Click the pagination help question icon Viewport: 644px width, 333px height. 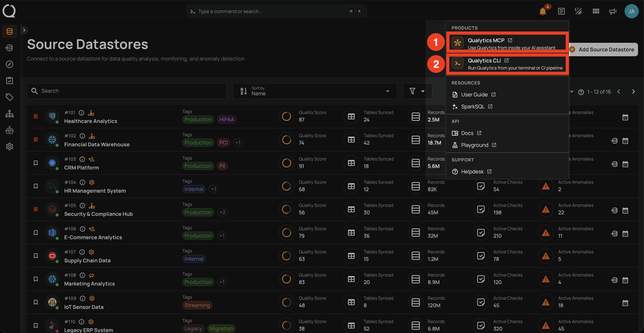tap(581, 92)
